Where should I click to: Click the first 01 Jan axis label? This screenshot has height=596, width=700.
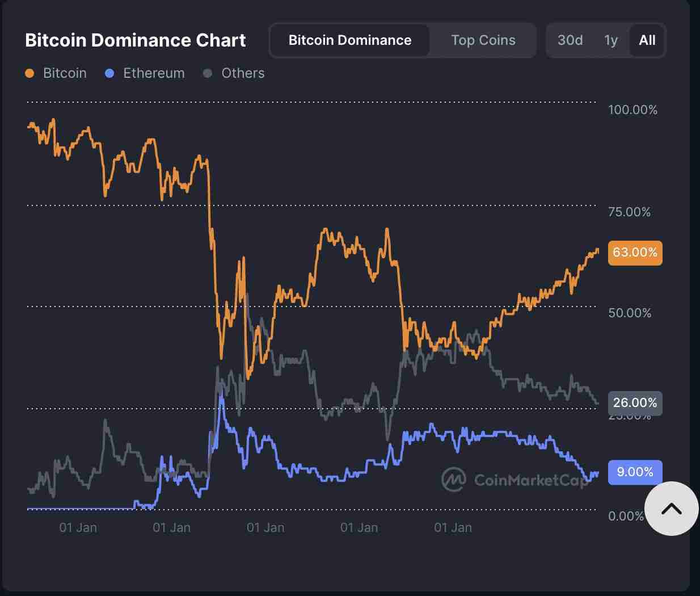click(79, 527)
